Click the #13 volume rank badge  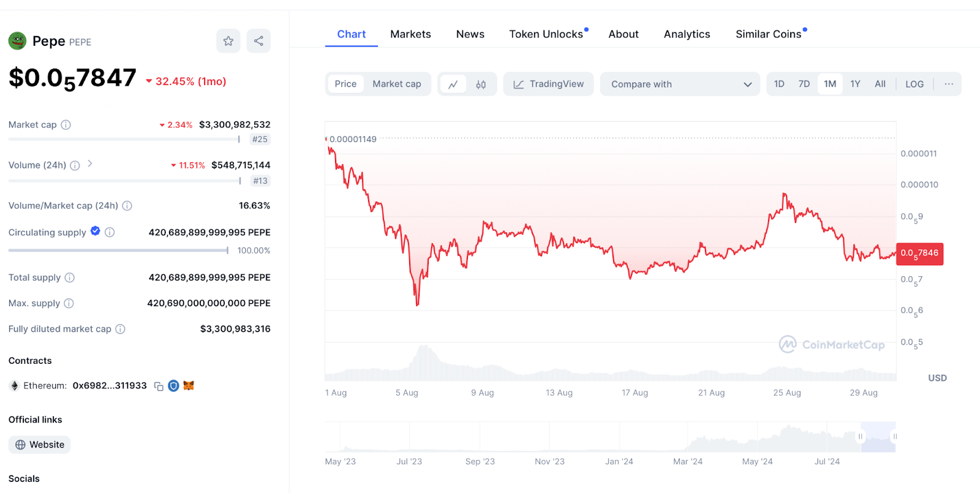[260, 181]
